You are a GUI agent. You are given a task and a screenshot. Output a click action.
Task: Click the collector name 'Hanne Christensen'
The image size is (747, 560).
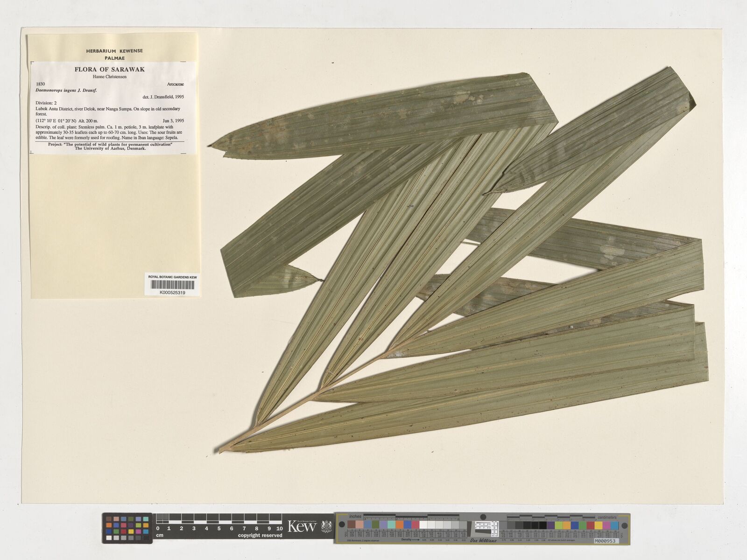pos(110,77)
